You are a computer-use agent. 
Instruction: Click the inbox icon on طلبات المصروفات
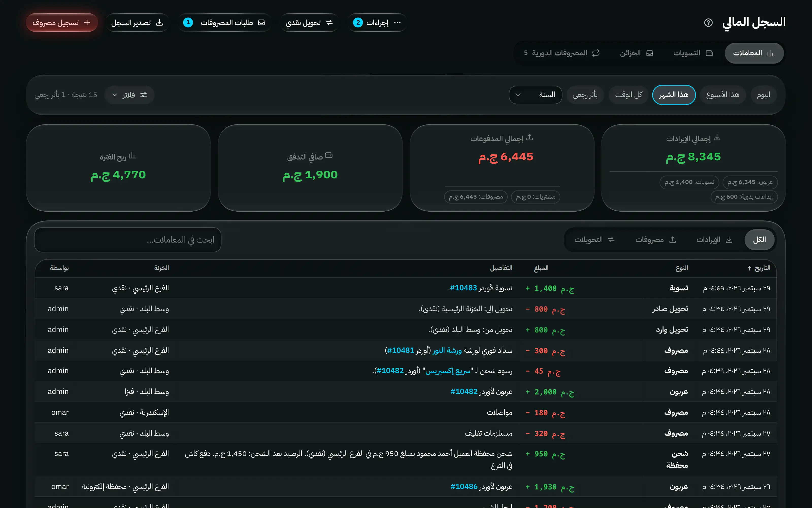tap(261, 23)
